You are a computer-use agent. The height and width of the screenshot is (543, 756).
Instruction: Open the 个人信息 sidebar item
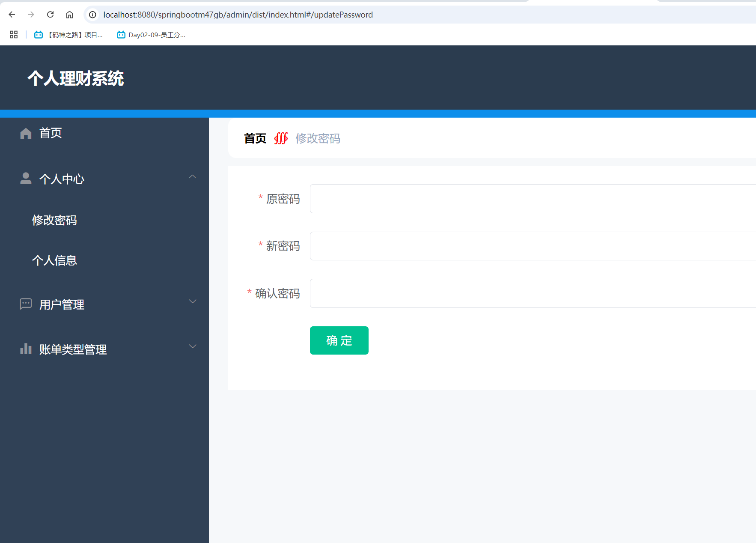pos(55,260)
